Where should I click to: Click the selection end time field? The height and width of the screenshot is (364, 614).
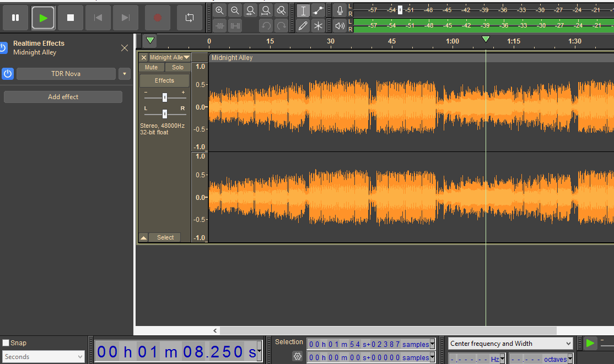click(369, 357)
